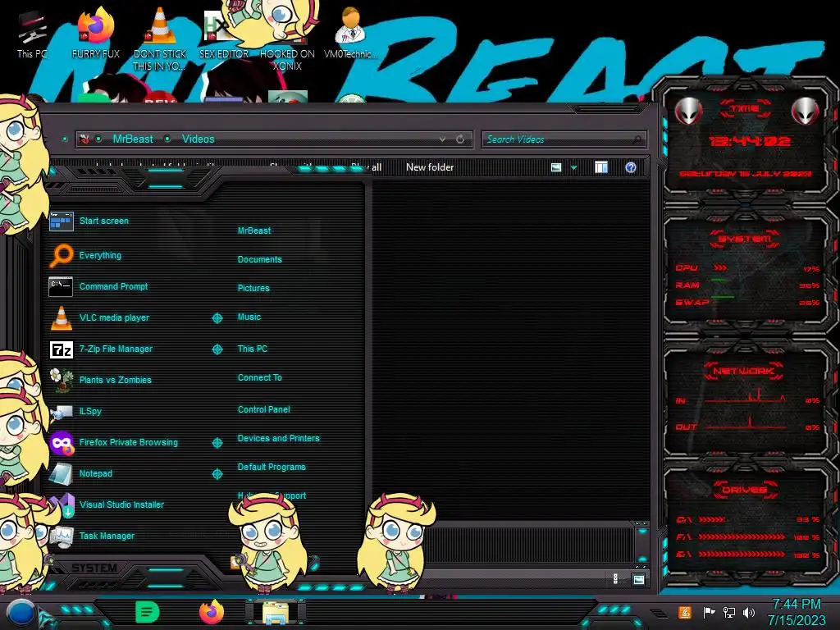The image size is (840, 630).
Task: Open This PC desktop icon
Action: (31, 34)
